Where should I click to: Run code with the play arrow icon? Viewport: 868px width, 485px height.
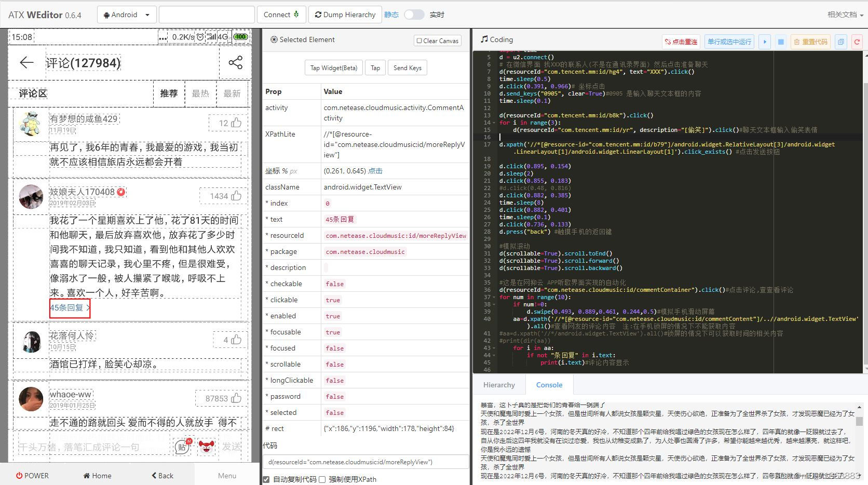[x=765, y=42]
